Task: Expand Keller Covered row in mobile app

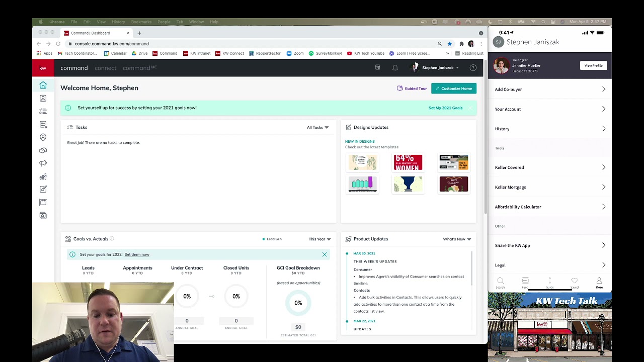Action: tap(550, 167)
